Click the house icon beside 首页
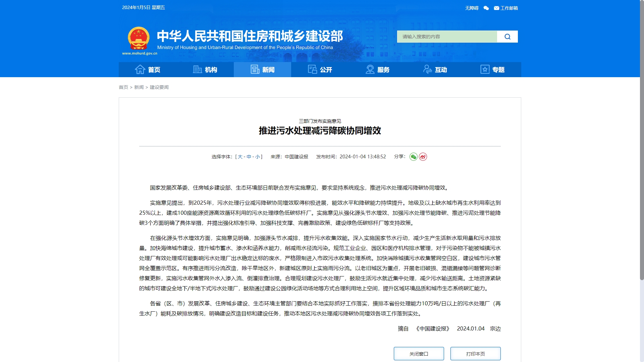The image size is (644, 362). [x=140, y=69]
